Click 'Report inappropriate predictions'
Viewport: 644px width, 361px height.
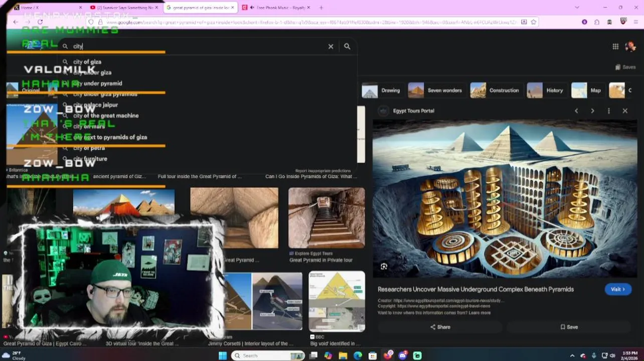point(323,171)
